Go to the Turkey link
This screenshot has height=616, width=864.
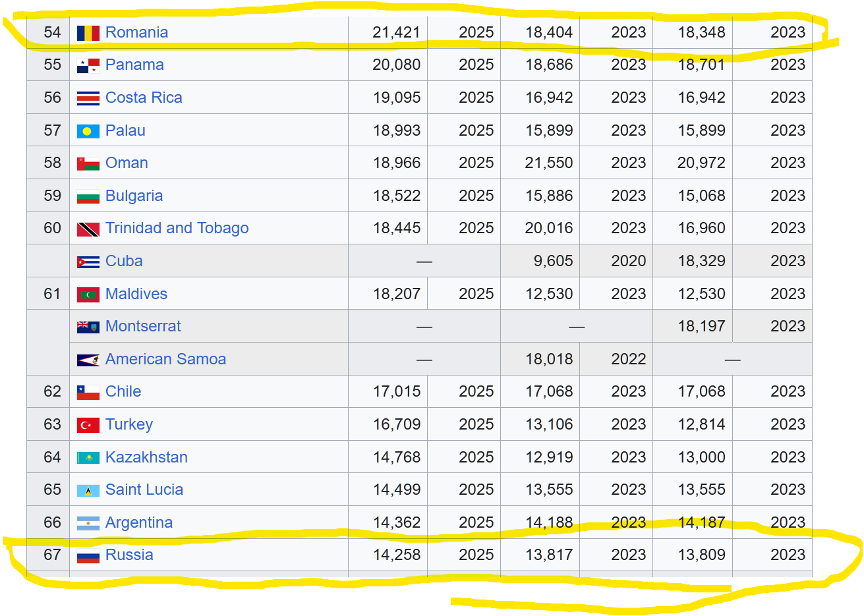click(129, 424)
